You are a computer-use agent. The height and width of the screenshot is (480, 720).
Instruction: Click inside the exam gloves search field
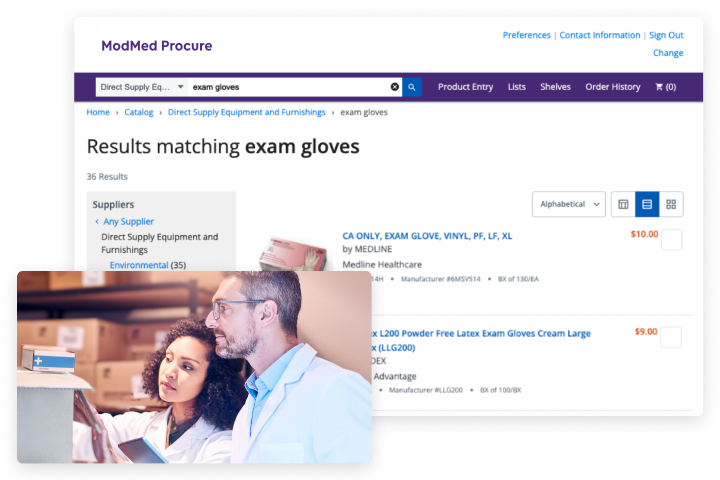[x=289, y=87]
